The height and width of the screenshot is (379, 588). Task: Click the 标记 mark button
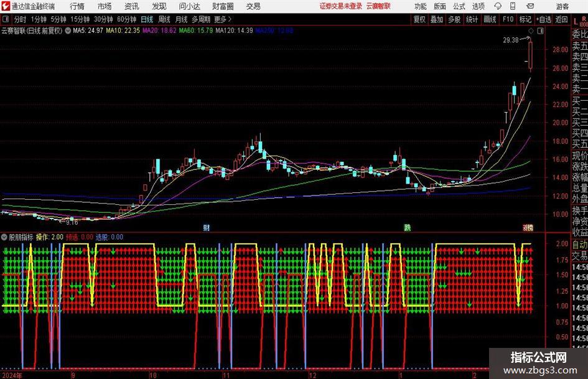(x=525, y=19)
